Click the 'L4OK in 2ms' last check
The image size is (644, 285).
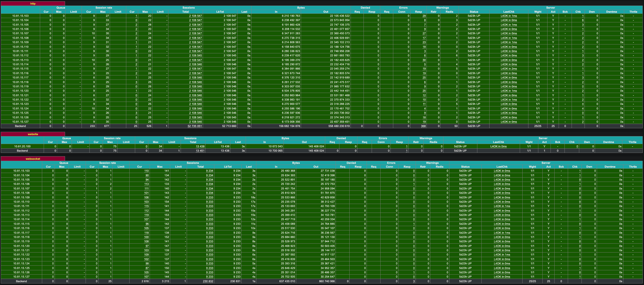(509, 69)
